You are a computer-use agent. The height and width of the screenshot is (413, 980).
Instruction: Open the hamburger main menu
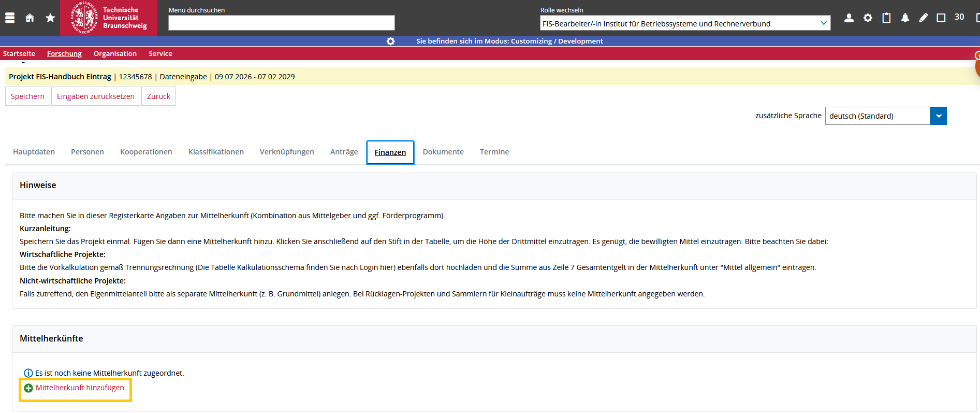pos(10,18)
